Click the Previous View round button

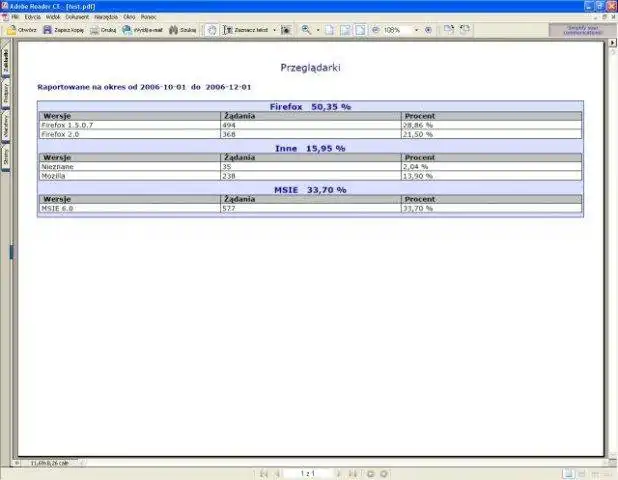(370, 474)
